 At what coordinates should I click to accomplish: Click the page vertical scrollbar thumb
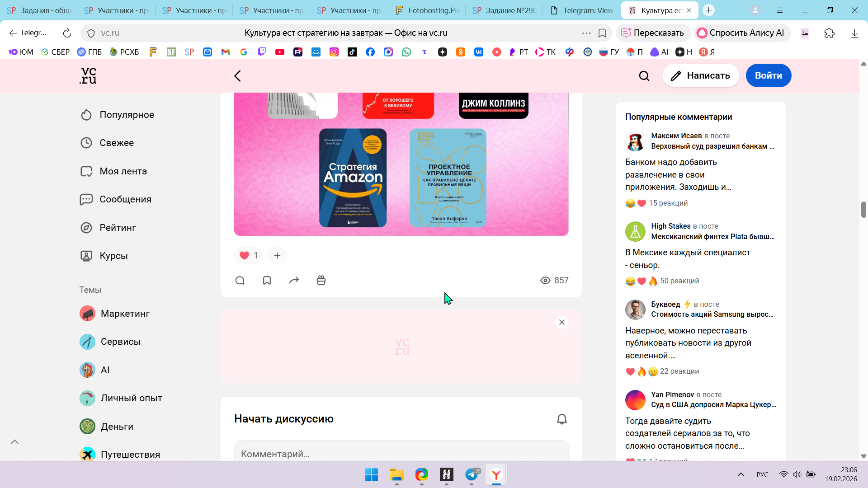coord(863,210)
